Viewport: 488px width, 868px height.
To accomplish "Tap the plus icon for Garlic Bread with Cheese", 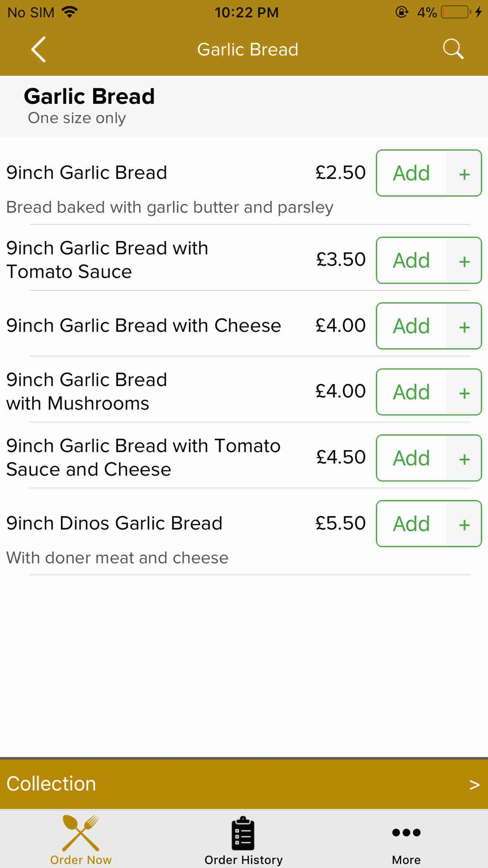I will pos(464,326).
